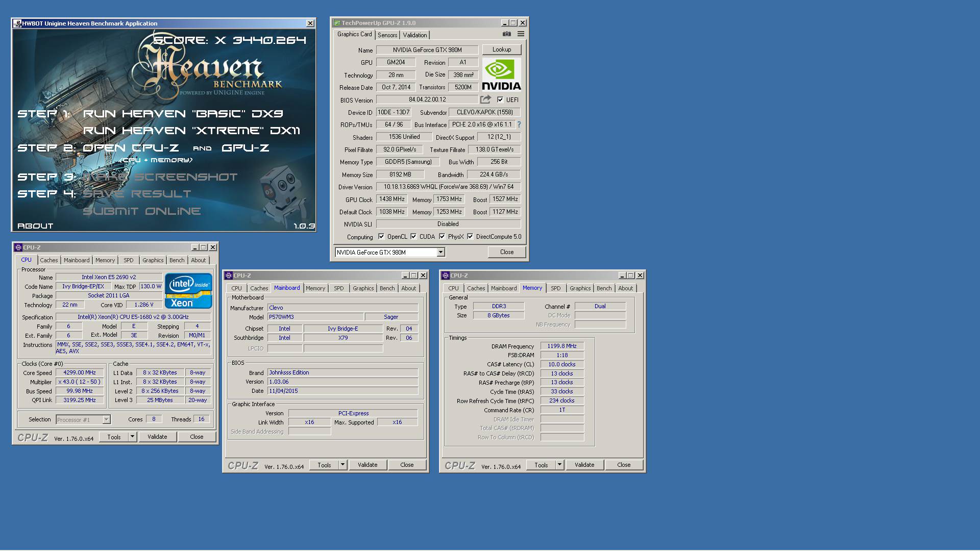Click the Memory Size value 8192 MB
Image resolution: width=980 pixels, height=551 pixels.
coord(400,174)
